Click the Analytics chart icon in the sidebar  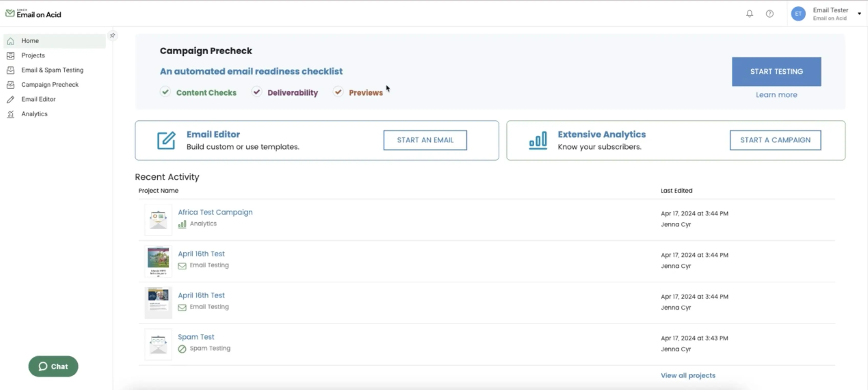(x=10, y=114)
